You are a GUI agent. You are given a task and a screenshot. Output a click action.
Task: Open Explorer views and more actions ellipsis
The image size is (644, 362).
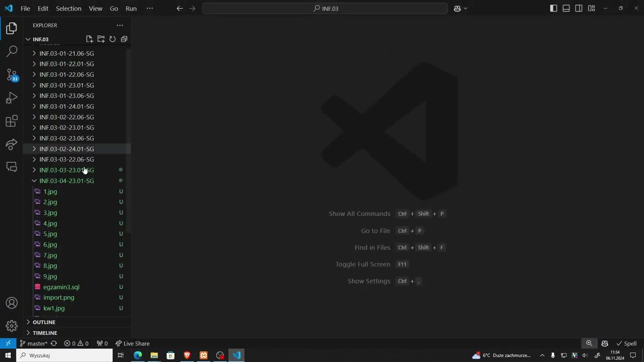click(120, 25)
